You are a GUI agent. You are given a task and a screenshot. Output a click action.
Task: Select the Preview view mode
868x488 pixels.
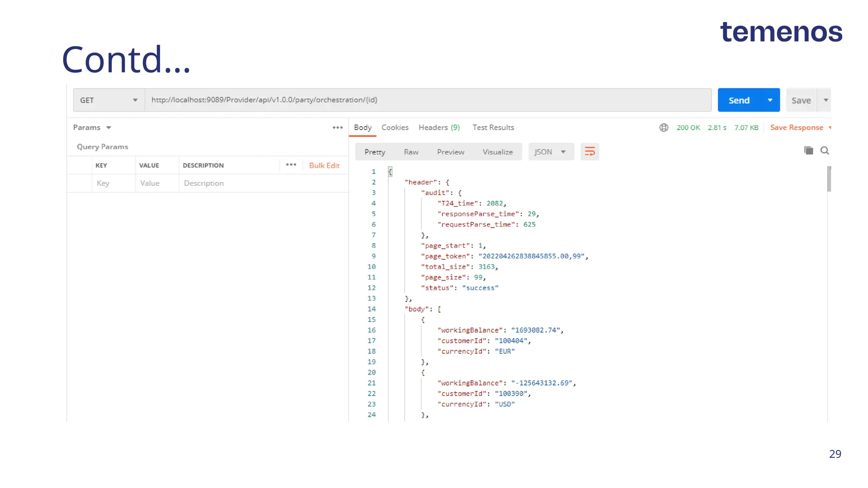(x=451, y=152)
